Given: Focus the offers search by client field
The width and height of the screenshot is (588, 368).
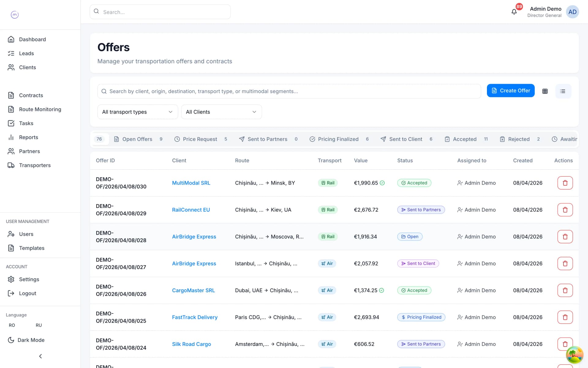Looking at the screenshot, I should click(289, 91).
